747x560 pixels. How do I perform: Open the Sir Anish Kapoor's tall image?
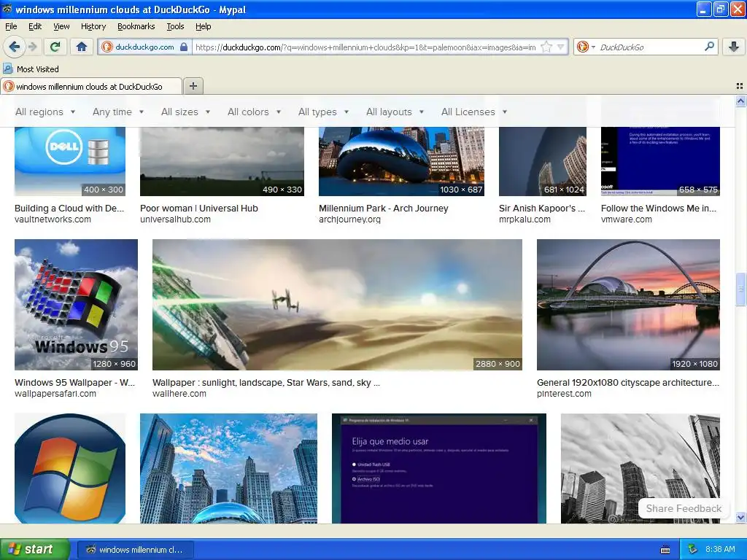click(543, 161)
